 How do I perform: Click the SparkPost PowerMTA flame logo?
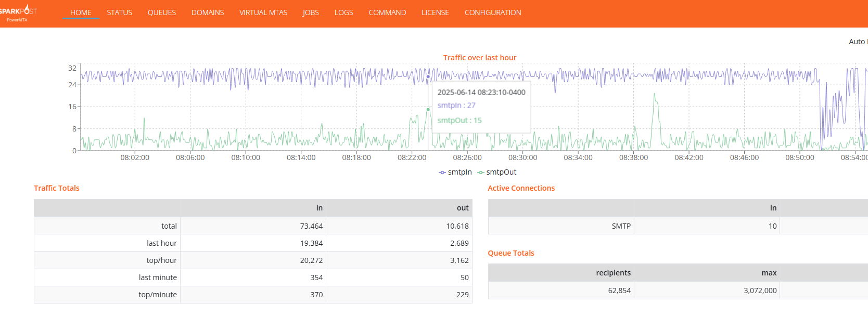tap(18, 12)
